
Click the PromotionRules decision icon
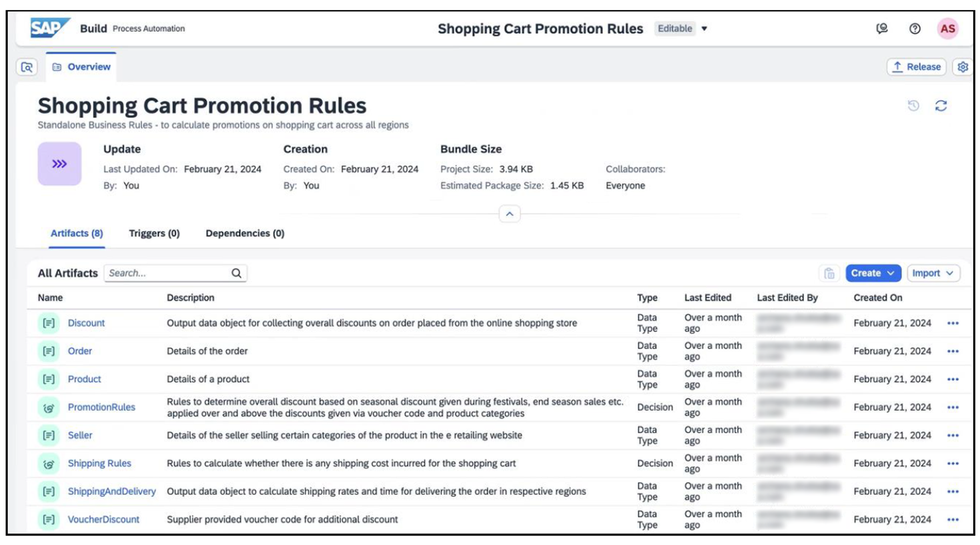(49, 407)
